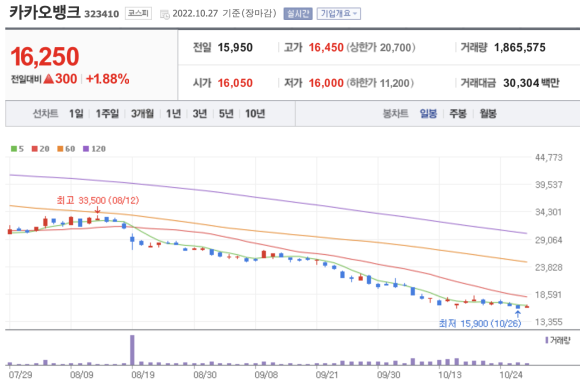Click the 실시간 button
Image resolution: width=580 pixels, height=392 pixels.
(x=298, y=14)
